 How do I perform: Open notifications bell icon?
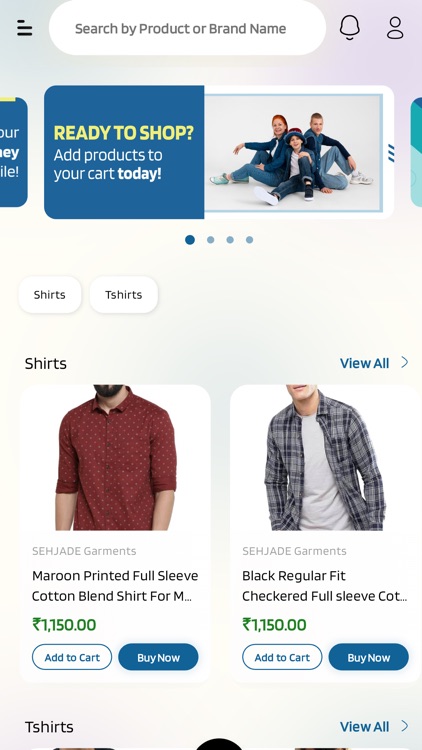pyautogui.click(x=350, y=27)
